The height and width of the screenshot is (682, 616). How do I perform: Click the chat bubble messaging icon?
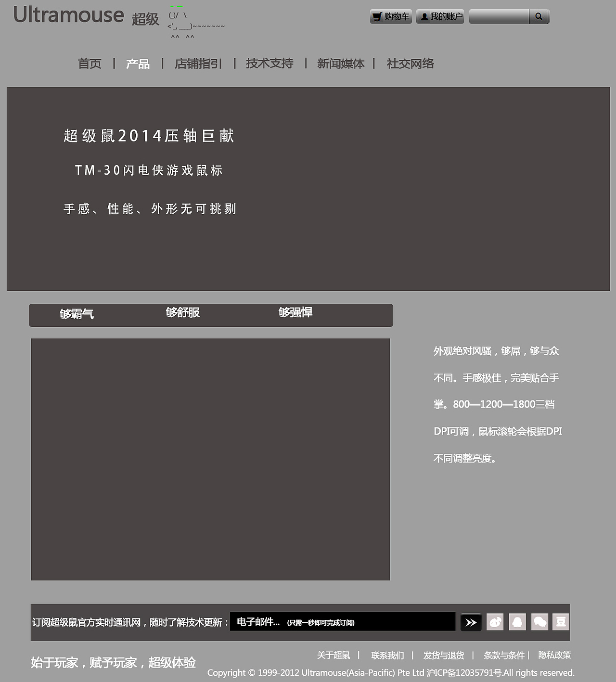pyautogui.click(x=539, y=621)
